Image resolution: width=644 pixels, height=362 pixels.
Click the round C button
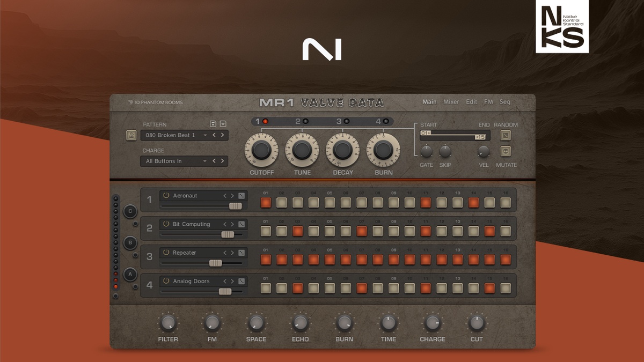(x=130, y=211)
